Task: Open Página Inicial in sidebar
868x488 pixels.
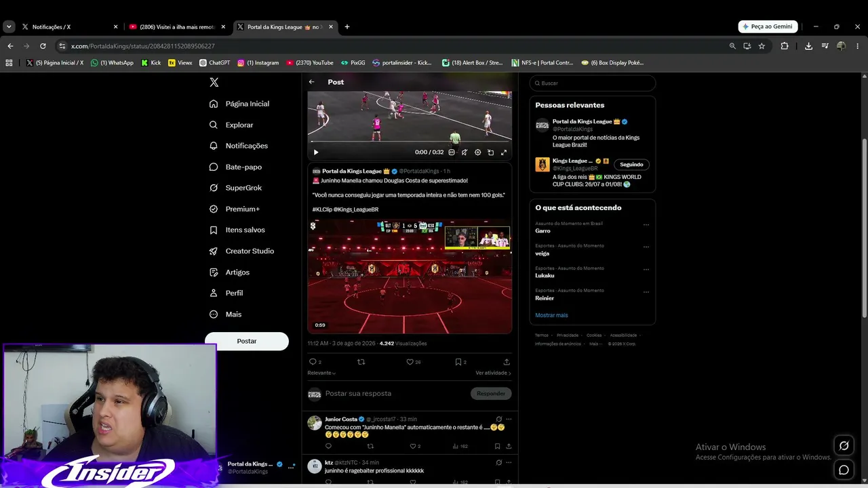Action: click(x=240, y=104)
